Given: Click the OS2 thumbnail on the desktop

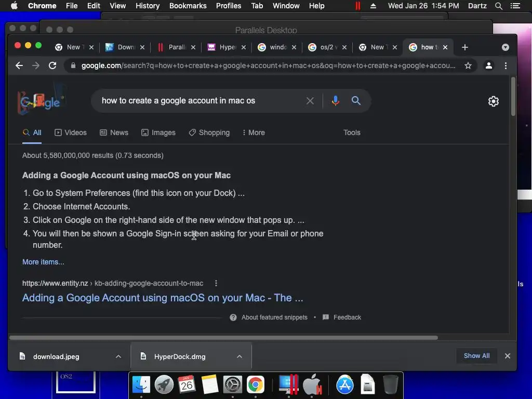Looking at the screenshot, I should click(x=76, y=383).
